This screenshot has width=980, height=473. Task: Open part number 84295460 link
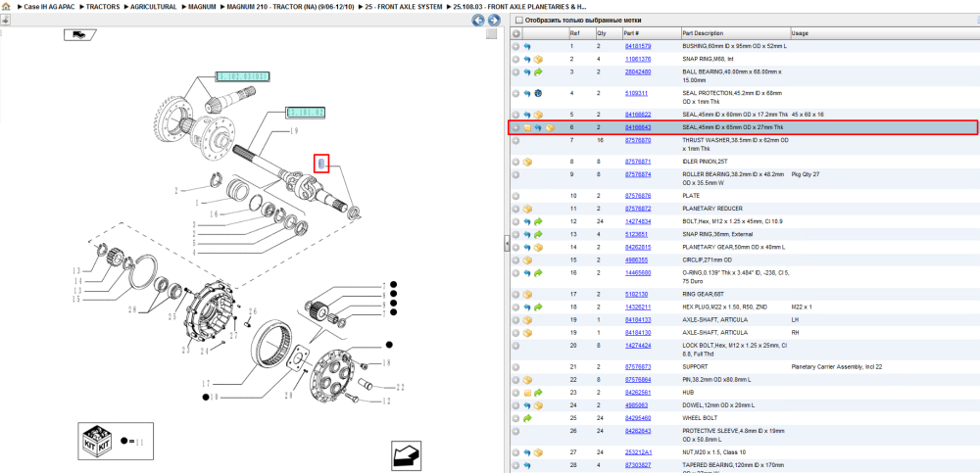[638, 418]
